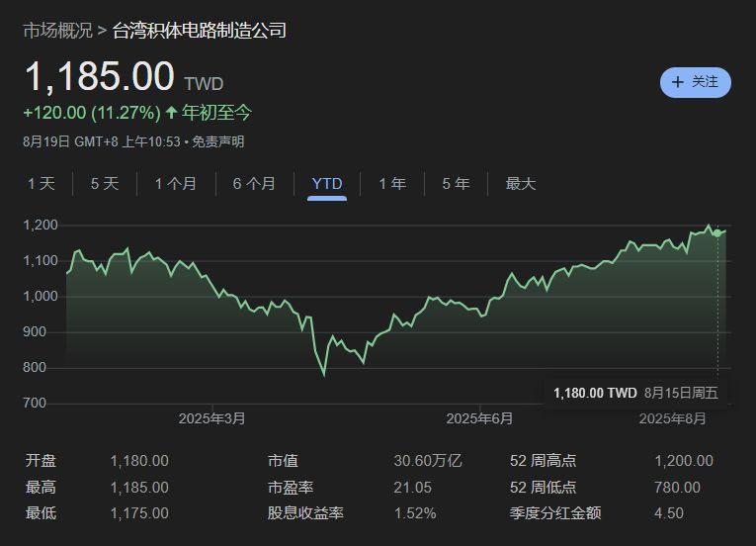Click the green data point on chart
The width and height of the screenshot is (756, 546).
coord(717,233)
